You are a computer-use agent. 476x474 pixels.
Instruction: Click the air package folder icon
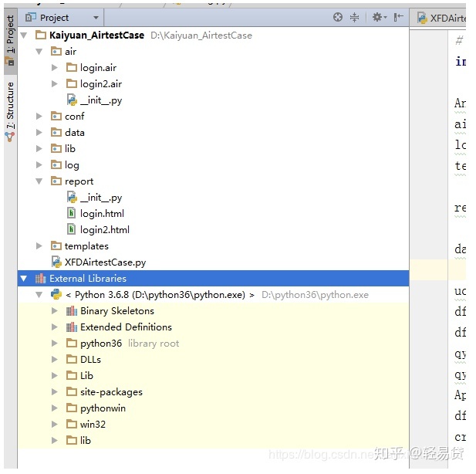pos(56,52)
